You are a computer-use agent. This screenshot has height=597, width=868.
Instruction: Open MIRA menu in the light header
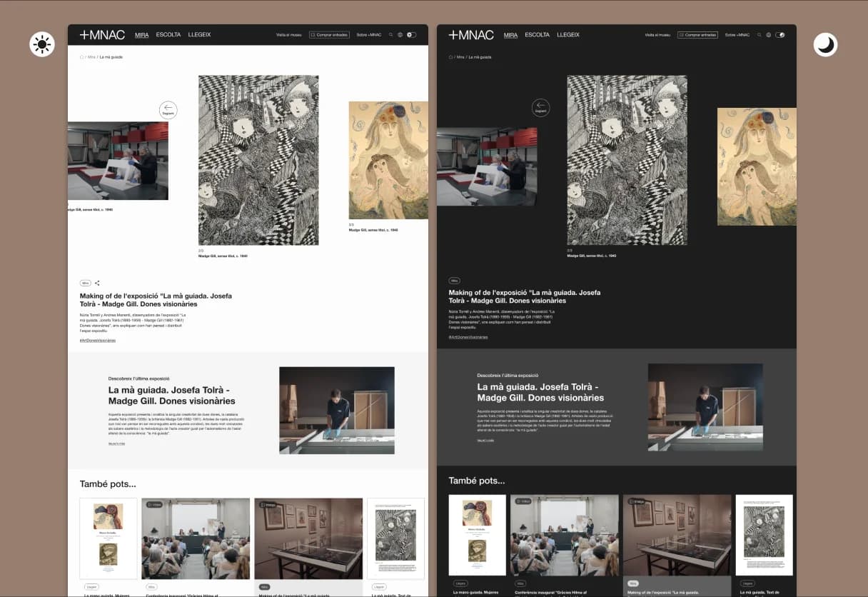click(x=142, y=35)
